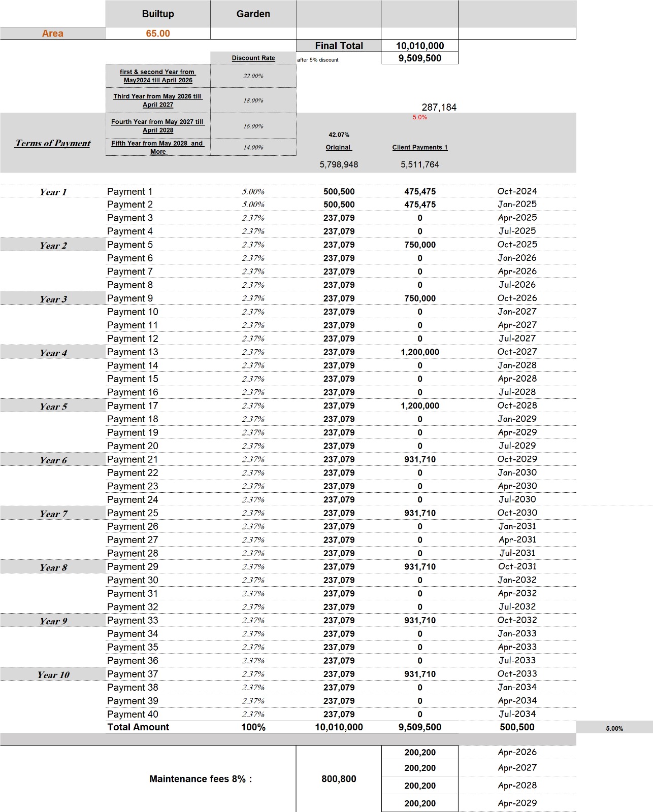The height and width of the screenshot is (812, 653).
Task: Click the Final Total label cell
Action: 339,46
